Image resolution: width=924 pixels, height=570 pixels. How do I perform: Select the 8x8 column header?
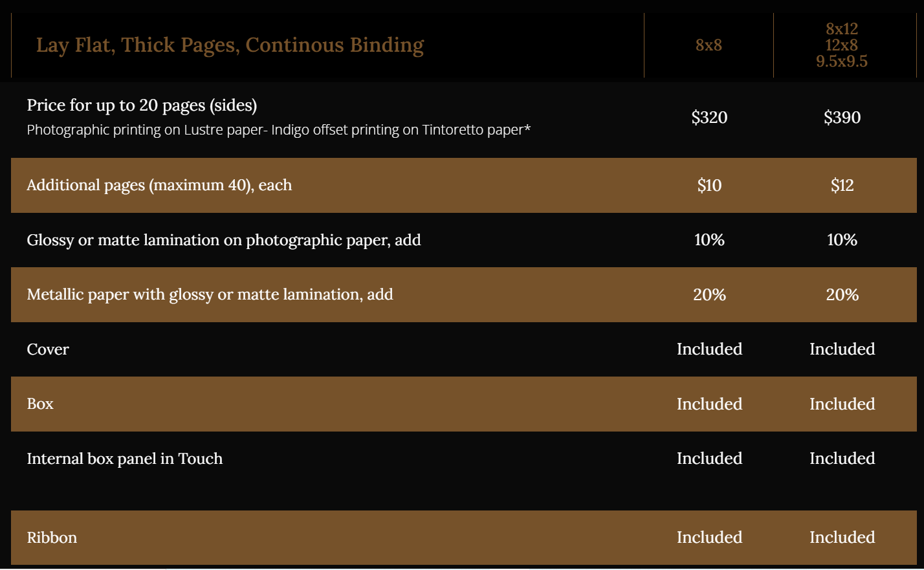pos(709,45)
